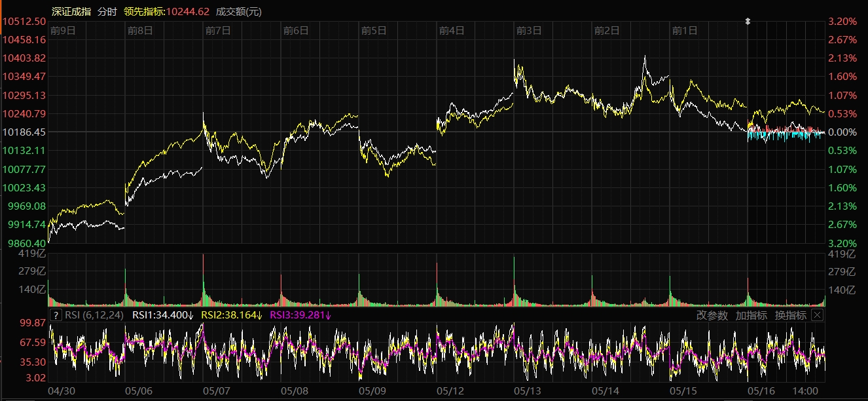Image resolution: width=868 pixels, height=401 pixels.
Task: Click the 05/06 date on the time axis
Action: 140,391
